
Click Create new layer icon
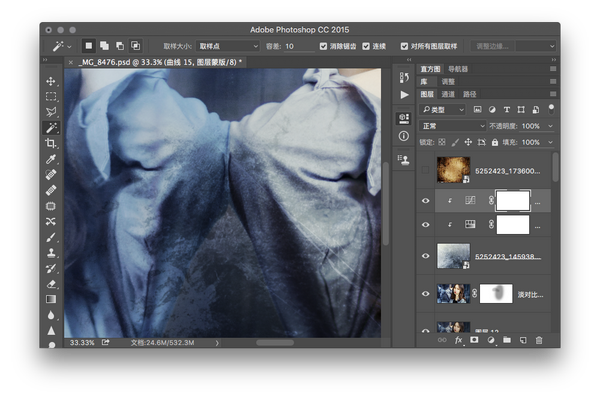pos(523,340)
